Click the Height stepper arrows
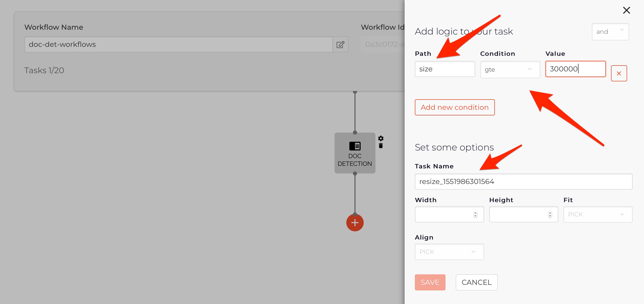Image resolution: width=644 pixels, height=304 pixels. [550, 214]
